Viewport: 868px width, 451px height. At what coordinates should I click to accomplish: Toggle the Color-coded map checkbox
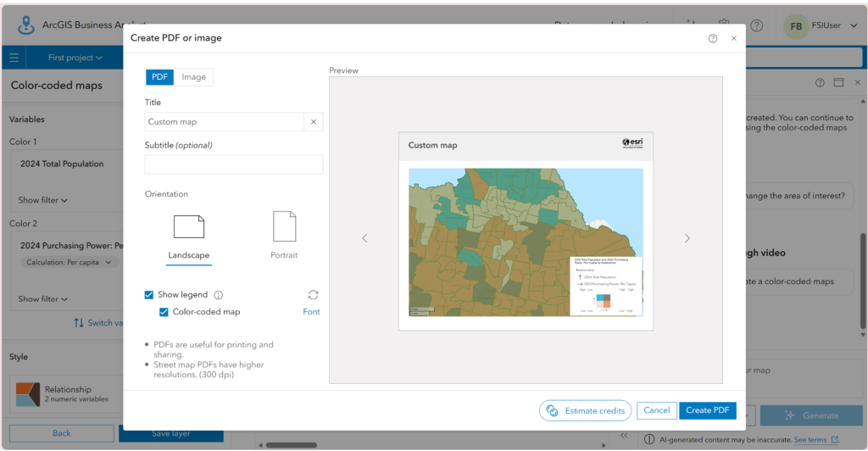click(x=164, y=312)
